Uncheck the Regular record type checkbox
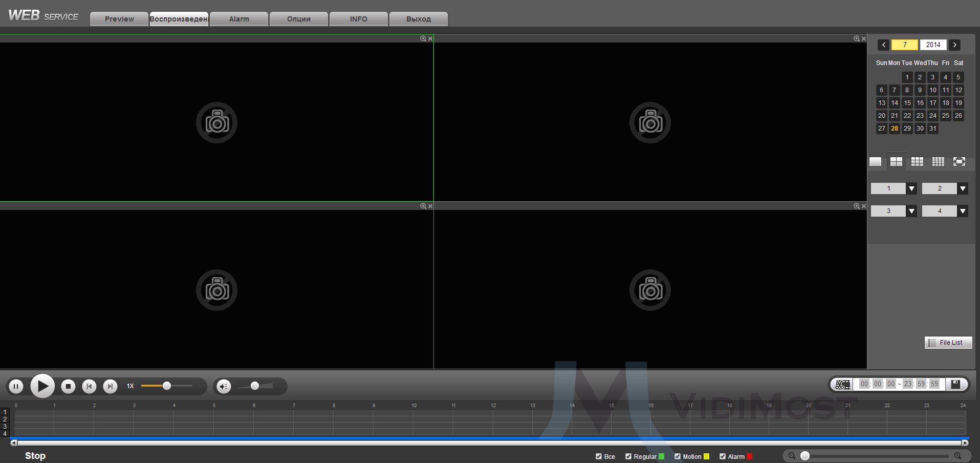This screenshot has height=463, width=980. click(628, 456)
